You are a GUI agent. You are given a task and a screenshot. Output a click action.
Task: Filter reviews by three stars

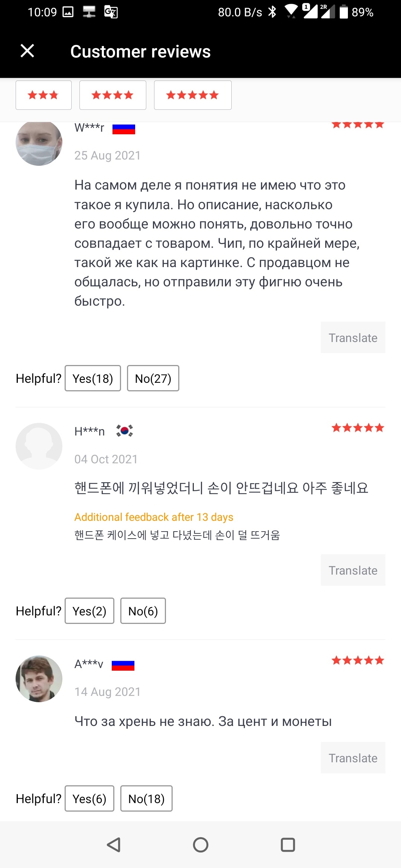point(43,95)
